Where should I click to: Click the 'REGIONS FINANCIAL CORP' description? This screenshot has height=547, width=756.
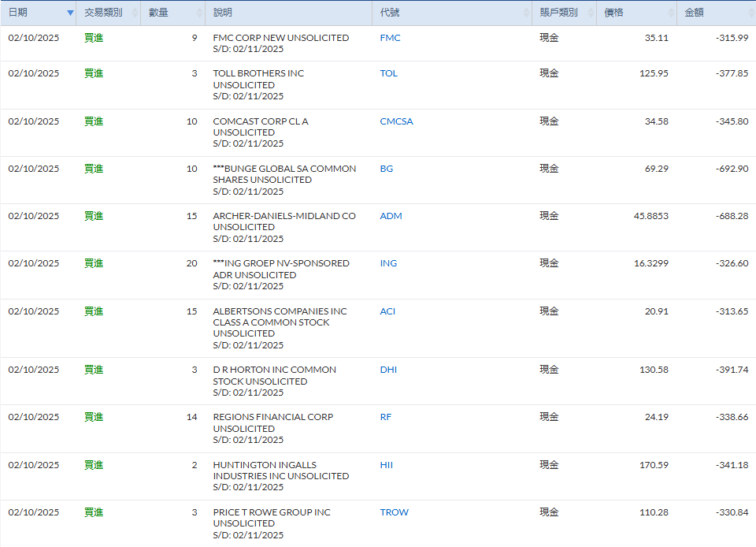[x=273, y=417]
